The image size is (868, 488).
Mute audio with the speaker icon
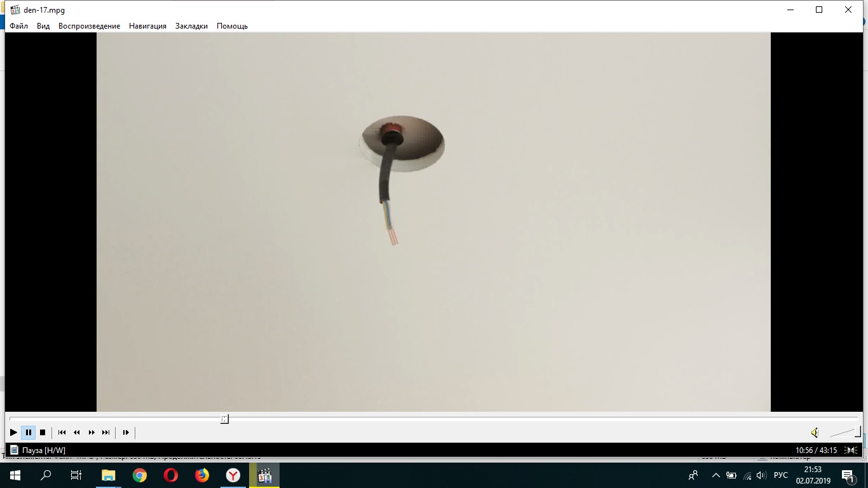(x=815, y=433)
